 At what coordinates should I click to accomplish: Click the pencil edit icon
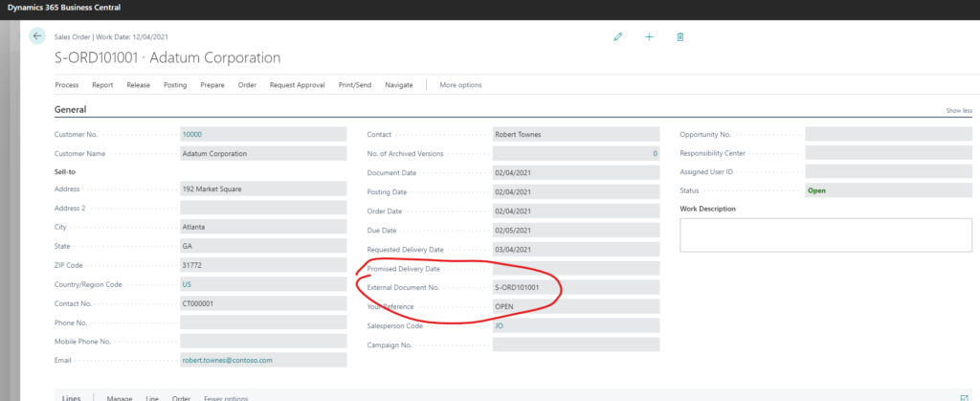coord(618,36)
